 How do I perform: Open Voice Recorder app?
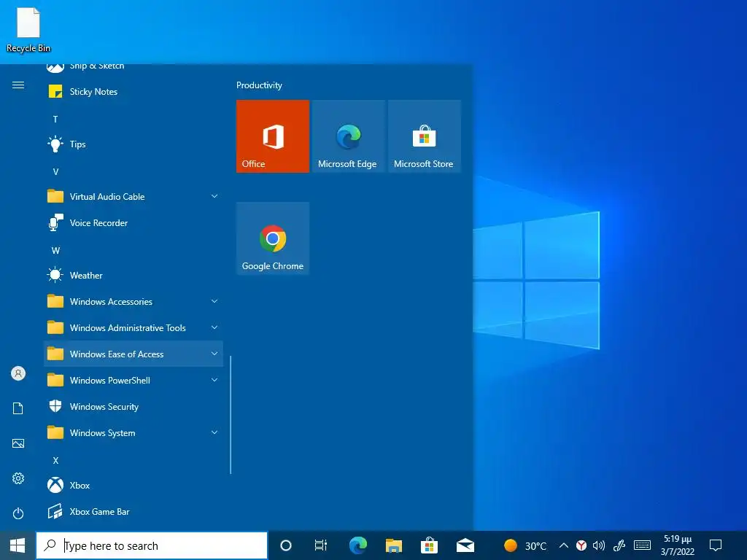tap(133, 223)
